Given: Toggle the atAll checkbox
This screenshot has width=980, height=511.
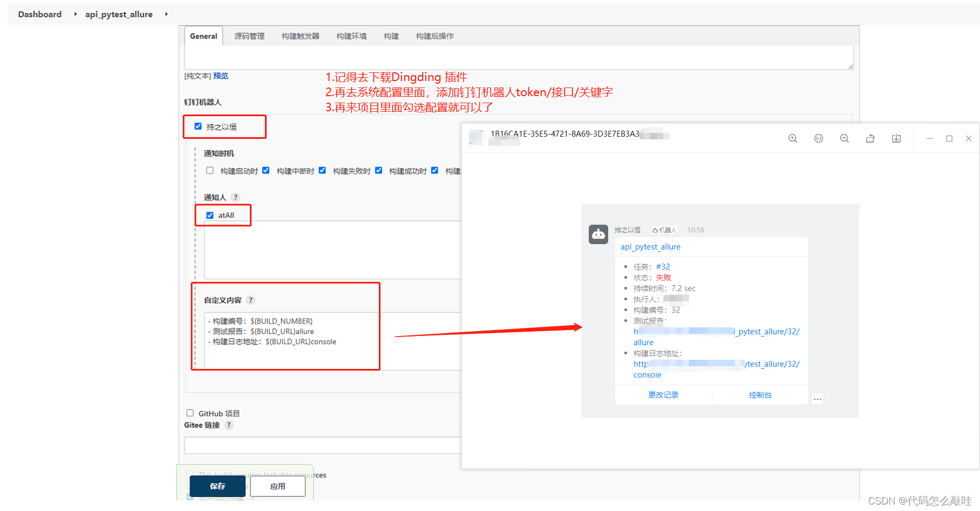Looking at the screenshot, I should point(210,215).
